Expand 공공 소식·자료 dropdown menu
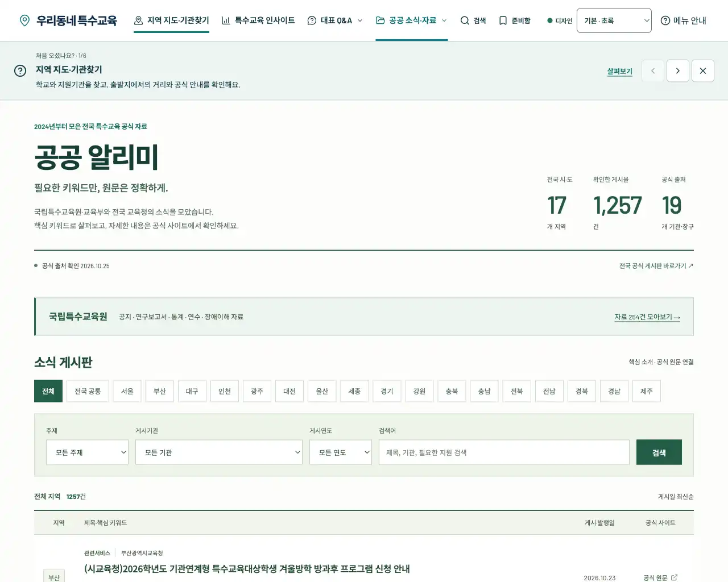 tap(412, 20)
